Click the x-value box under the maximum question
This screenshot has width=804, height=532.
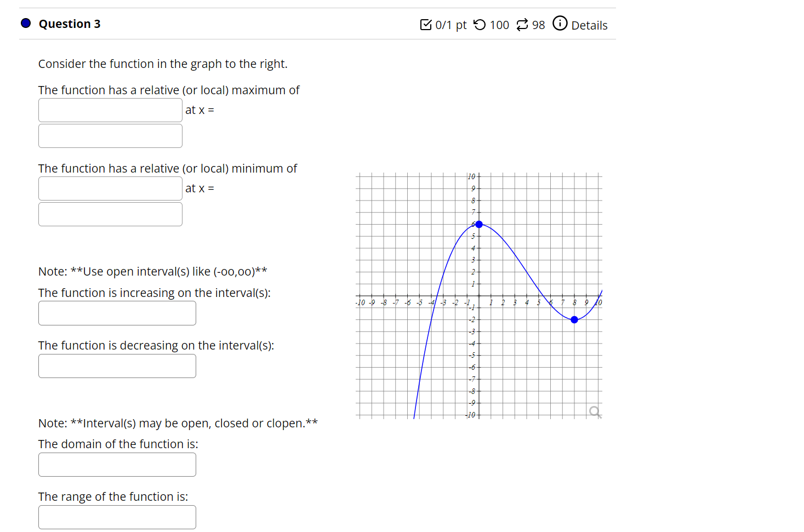pos(110,135)
